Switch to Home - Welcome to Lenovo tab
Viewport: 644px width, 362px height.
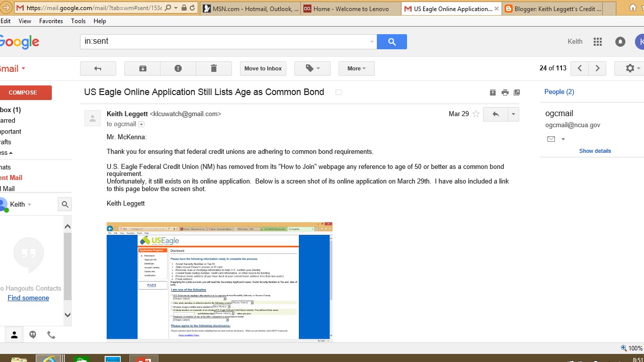[351, 9]
